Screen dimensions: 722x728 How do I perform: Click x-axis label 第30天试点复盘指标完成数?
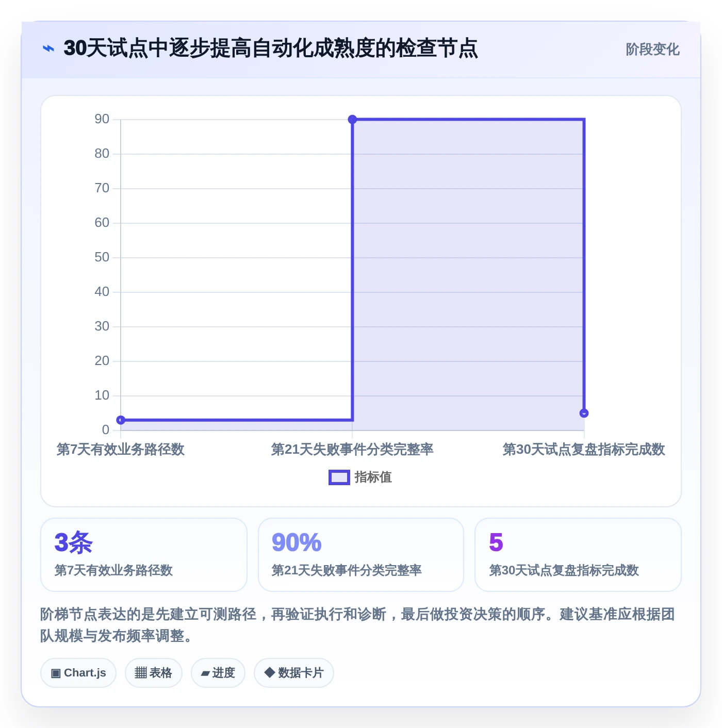(x=584, y=450)
